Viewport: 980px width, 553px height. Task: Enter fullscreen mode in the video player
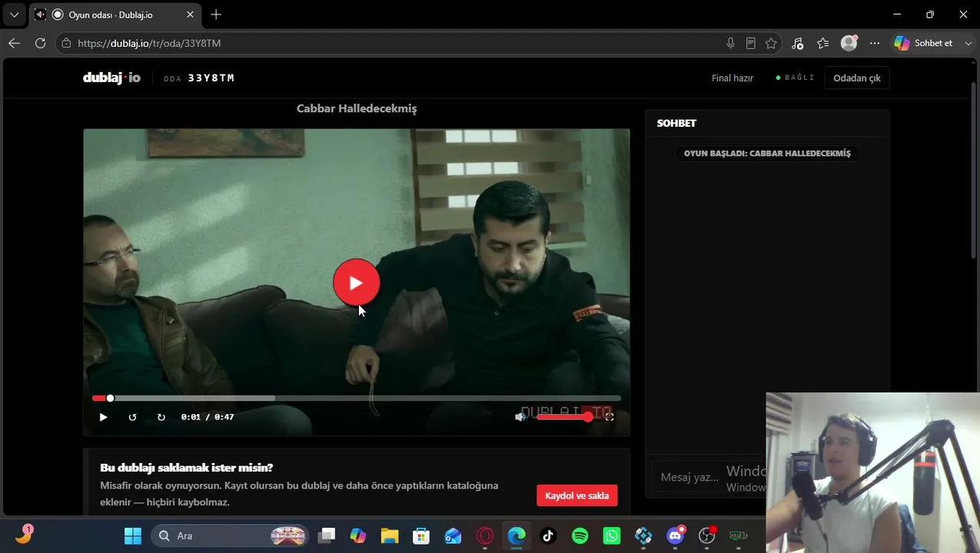609,416
